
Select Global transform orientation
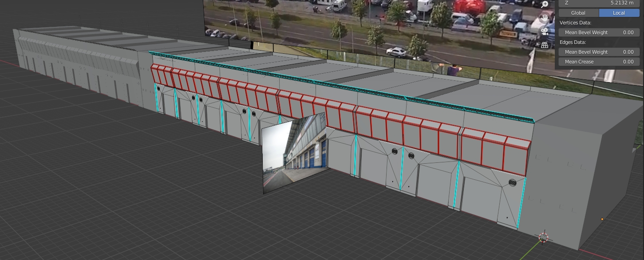pyautogui.click(x=578, y=13)
